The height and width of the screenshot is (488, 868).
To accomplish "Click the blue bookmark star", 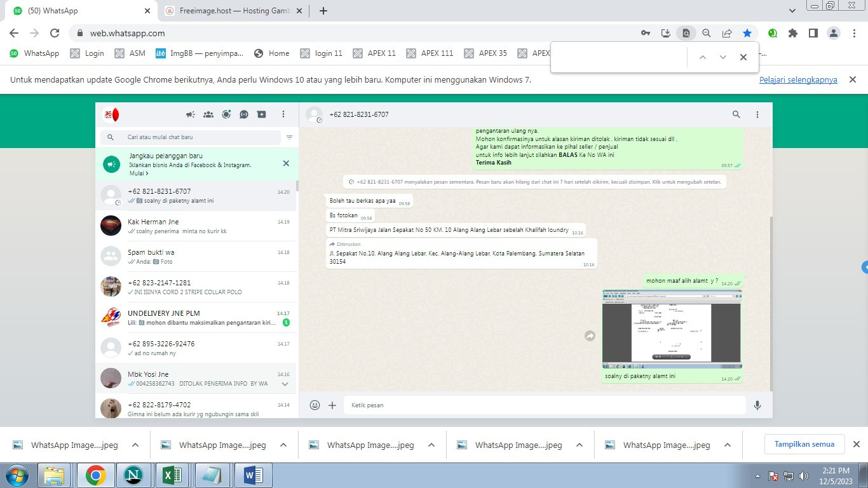I will click(747, 33).
